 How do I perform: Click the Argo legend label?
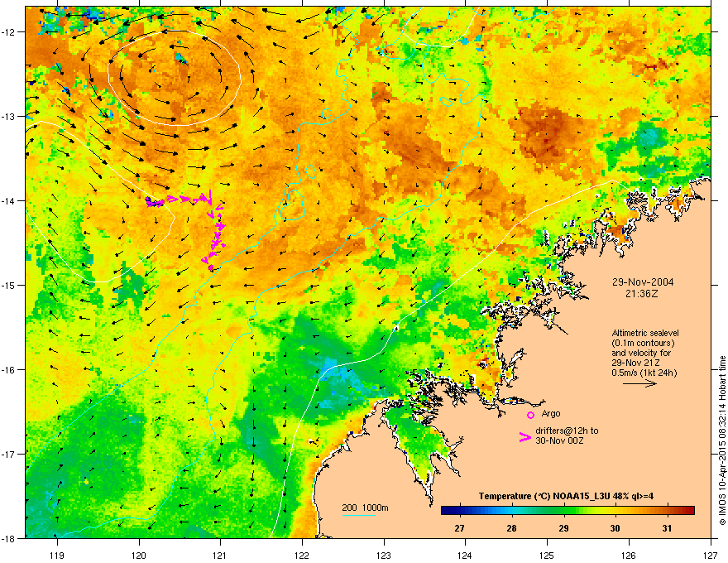[x=551, y=413]
